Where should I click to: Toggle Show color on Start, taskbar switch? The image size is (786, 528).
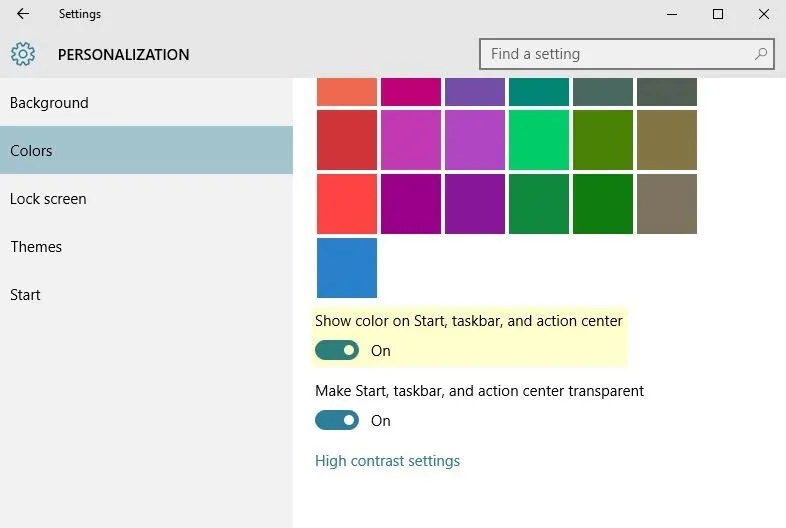click(x=337, y=350)
